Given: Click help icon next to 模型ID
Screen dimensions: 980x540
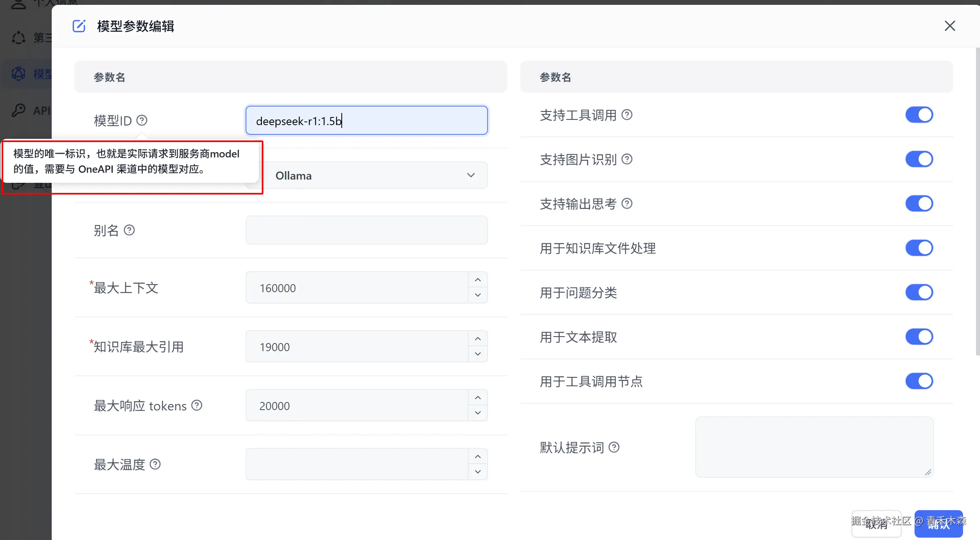Looking at the screenshot, I should tap(142, 120).
